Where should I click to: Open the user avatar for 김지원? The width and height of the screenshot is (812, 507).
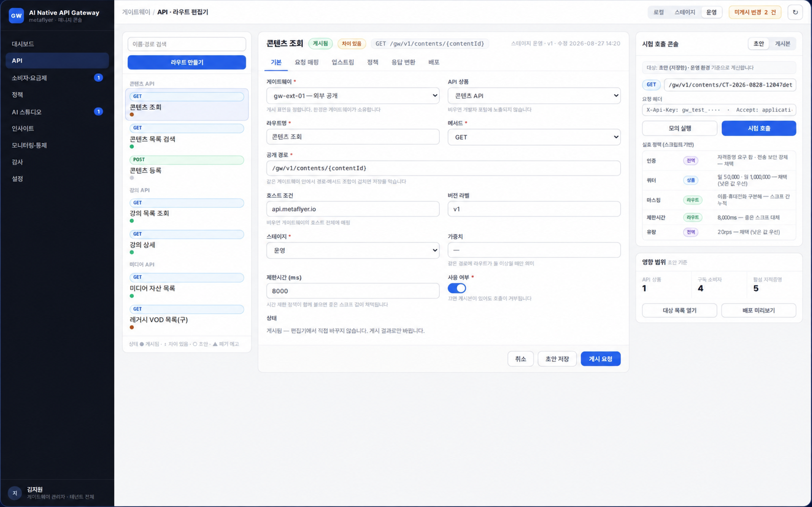(15, 493)
